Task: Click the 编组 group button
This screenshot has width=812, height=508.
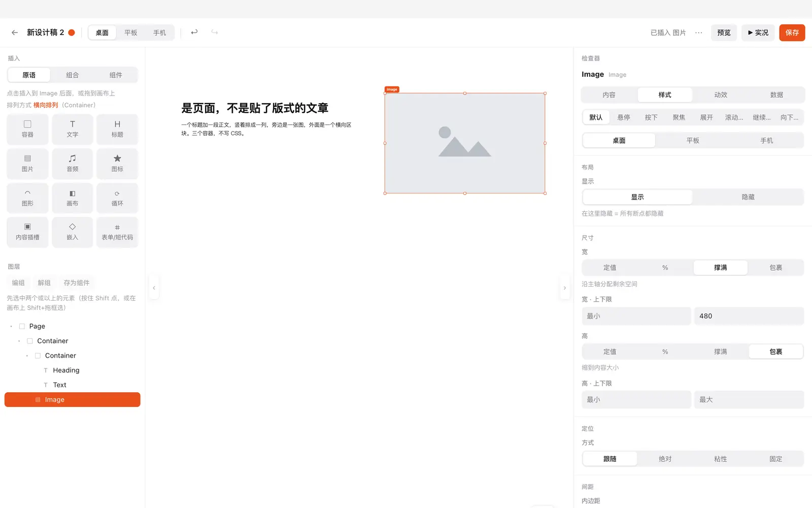Action: coord(18,283)
